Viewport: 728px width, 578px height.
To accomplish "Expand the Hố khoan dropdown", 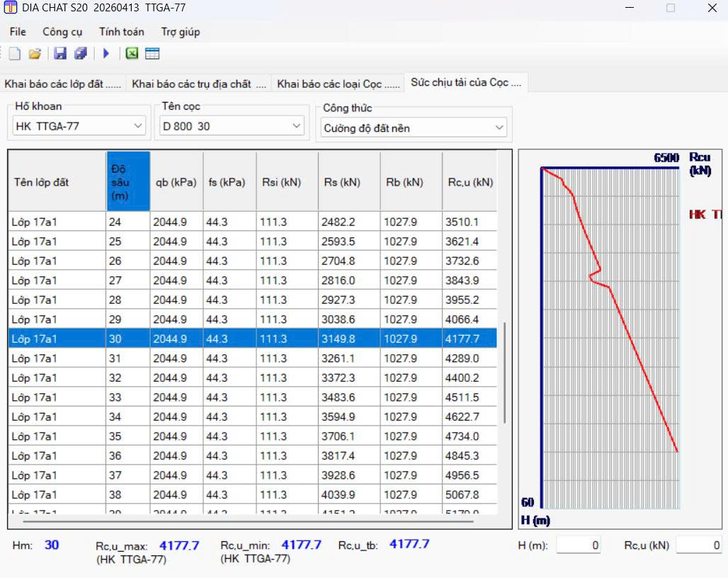I will [x=138, y=126].
